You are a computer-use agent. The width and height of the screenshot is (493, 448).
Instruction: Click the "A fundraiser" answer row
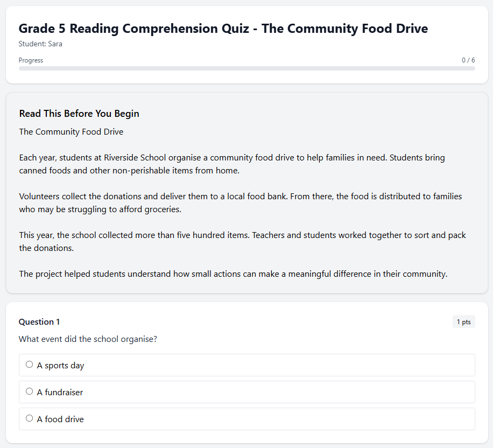[x=246, y=391]
